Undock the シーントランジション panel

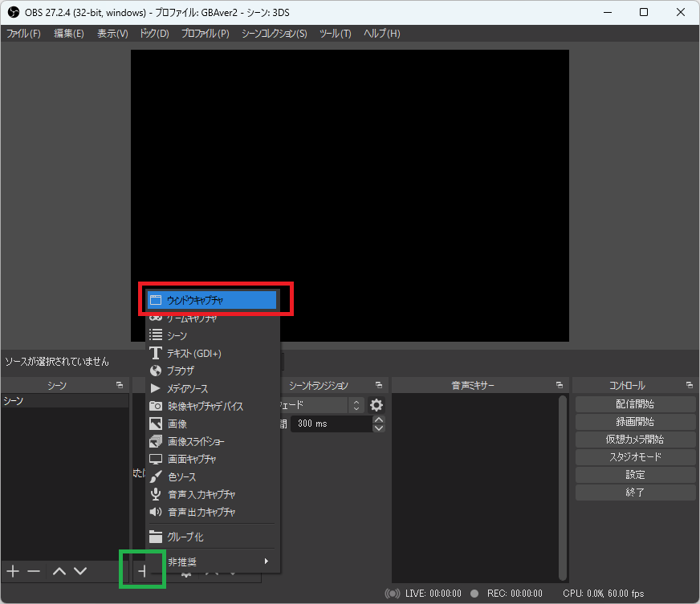379,385
